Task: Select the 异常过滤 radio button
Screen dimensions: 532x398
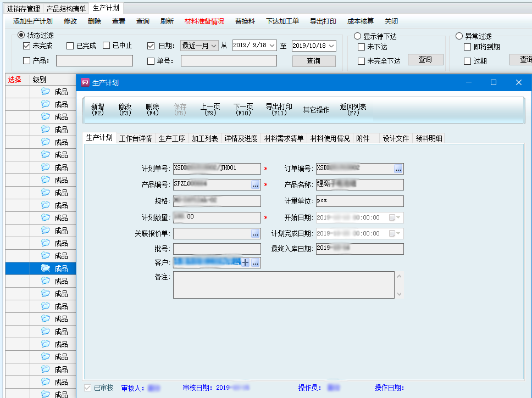Action: coord(459,36)
